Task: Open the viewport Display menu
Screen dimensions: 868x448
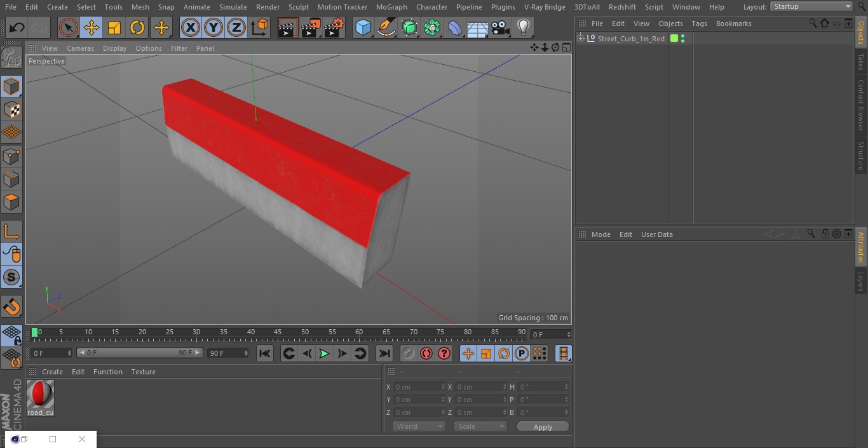Action: 114,48
